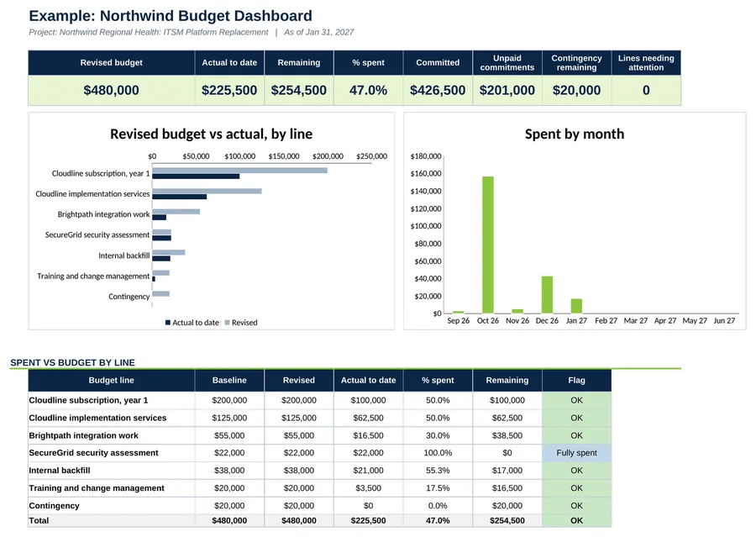The image size is (756, 537).
Task: Click the $3,500 actual for Training row
Action: pyautogui.click(x=369, y=488)
